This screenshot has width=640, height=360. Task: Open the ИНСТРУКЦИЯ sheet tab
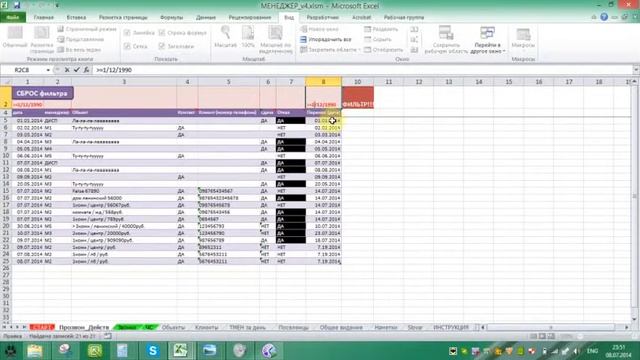point(451,327)
